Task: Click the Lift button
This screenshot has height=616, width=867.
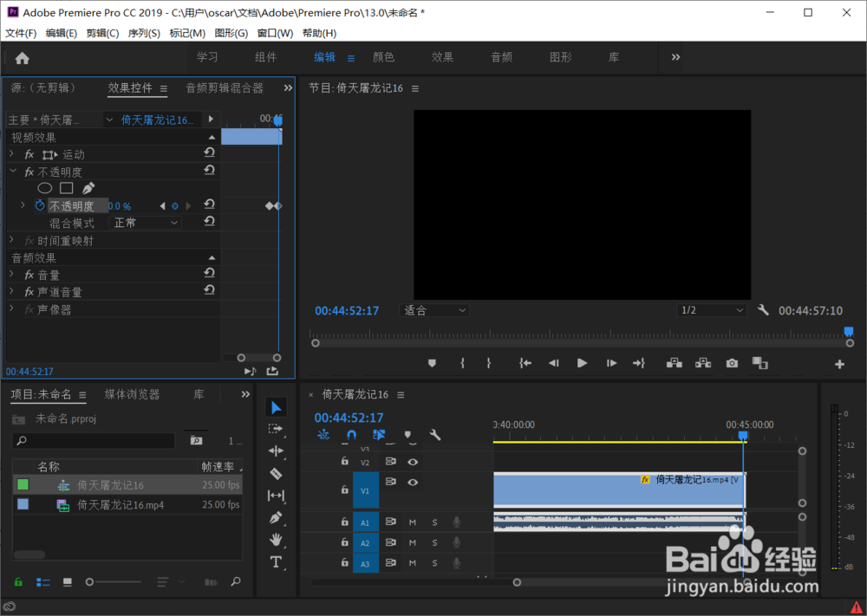Action: click(674, 363)
